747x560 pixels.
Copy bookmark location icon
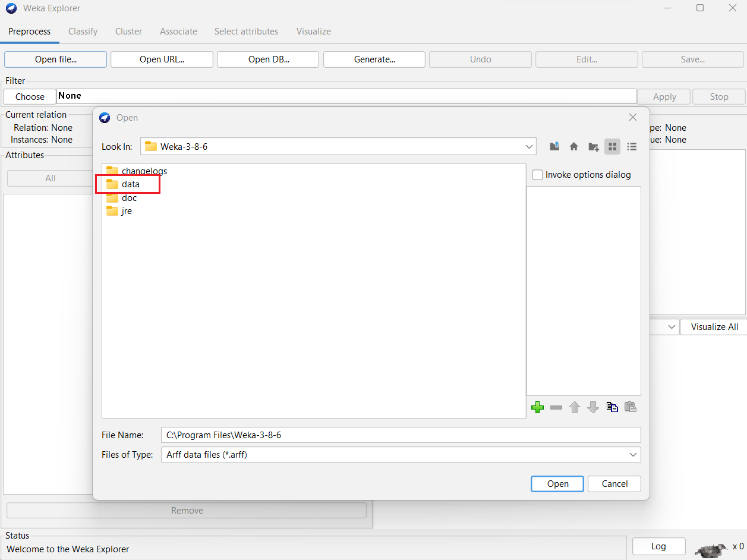612,407
